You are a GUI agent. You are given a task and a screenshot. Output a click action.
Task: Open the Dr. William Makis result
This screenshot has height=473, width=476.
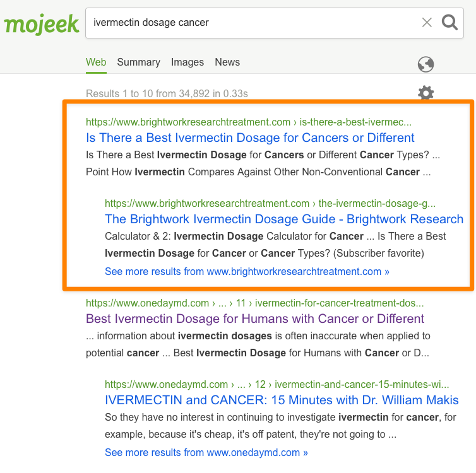pos(282,400)
